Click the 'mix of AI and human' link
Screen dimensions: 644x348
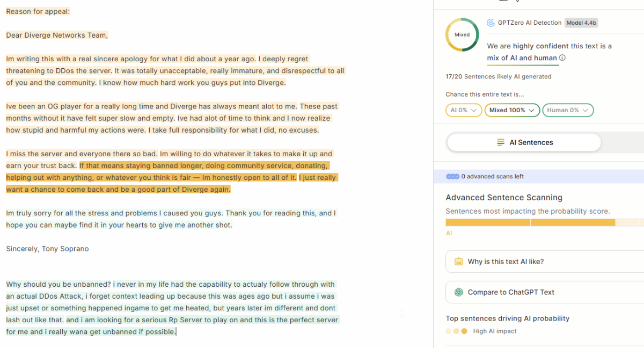[x=522, y=58]
